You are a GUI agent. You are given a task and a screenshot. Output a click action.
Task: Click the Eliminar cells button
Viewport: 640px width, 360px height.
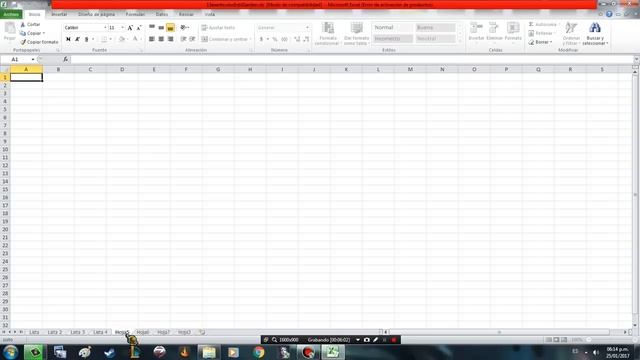[x=494, y=32]
